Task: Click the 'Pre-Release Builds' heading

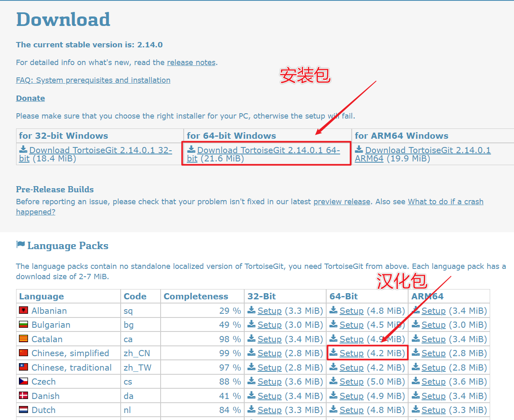Action: (x=55, y=189)
